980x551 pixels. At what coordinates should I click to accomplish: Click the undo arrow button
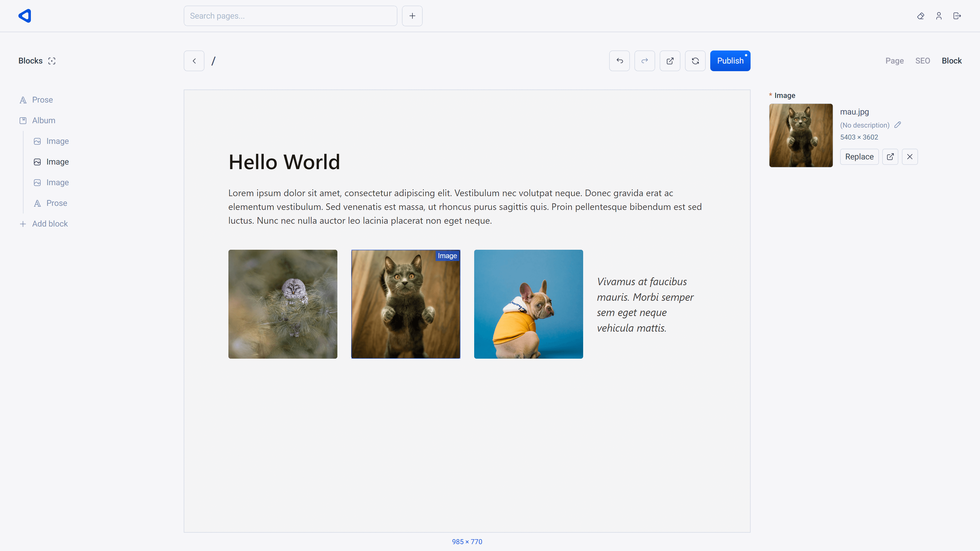619,61
